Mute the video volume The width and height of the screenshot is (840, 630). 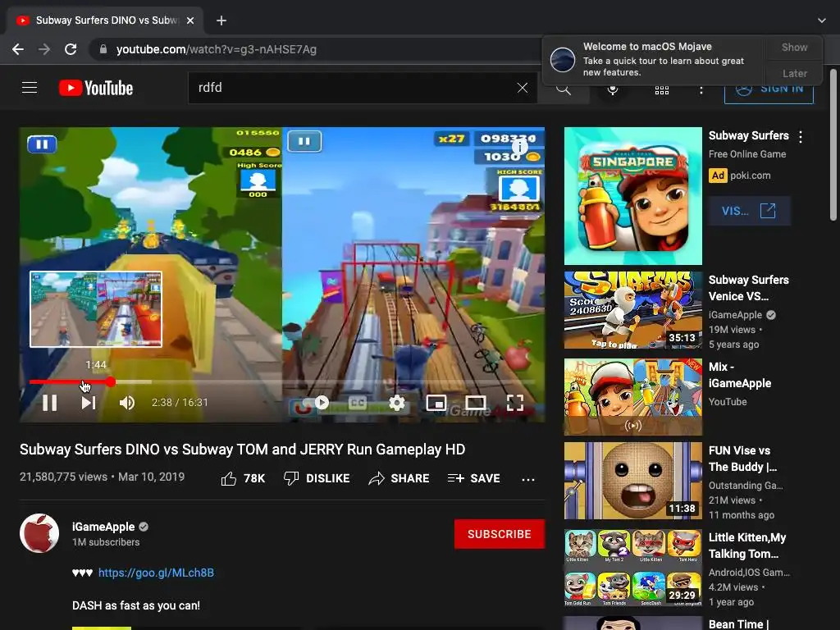coord(127,402)
